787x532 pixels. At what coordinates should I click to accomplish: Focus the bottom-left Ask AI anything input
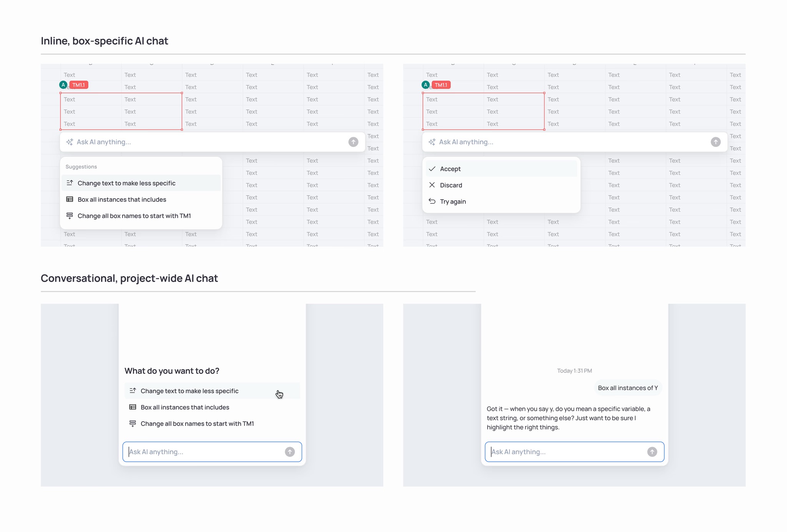[204, 452]
